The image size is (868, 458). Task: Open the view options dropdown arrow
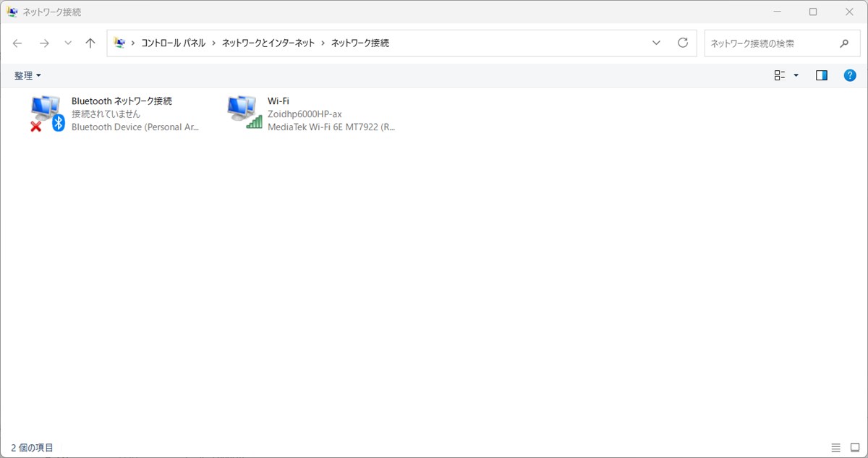796,75
